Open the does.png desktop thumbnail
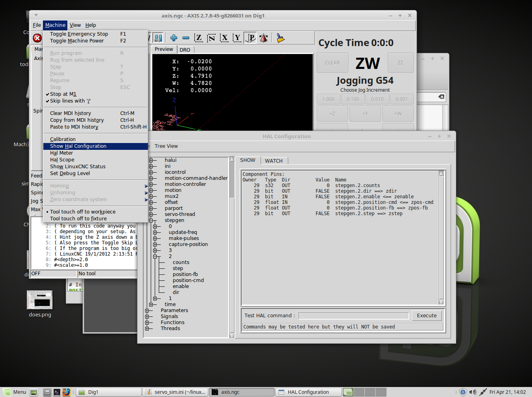Image resolution: width=532 pixels, height=397 pixels. click(40, 300)
